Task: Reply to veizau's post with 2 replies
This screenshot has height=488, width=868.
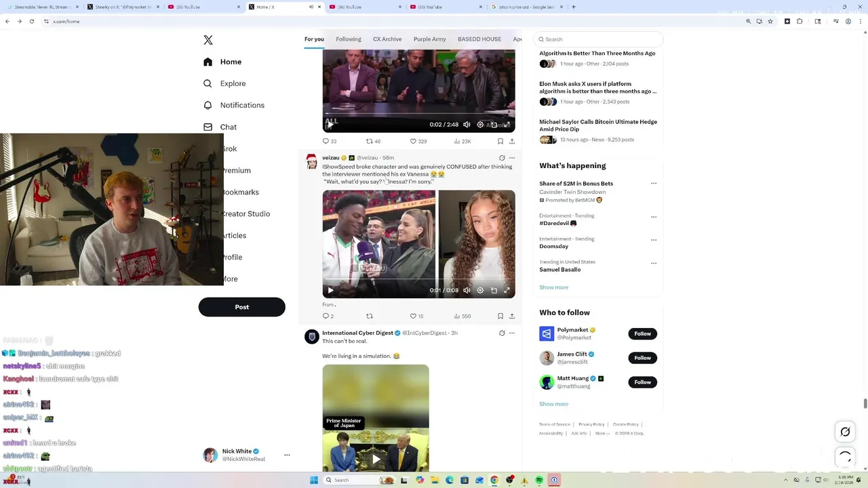Action: (x=328, y=316)
